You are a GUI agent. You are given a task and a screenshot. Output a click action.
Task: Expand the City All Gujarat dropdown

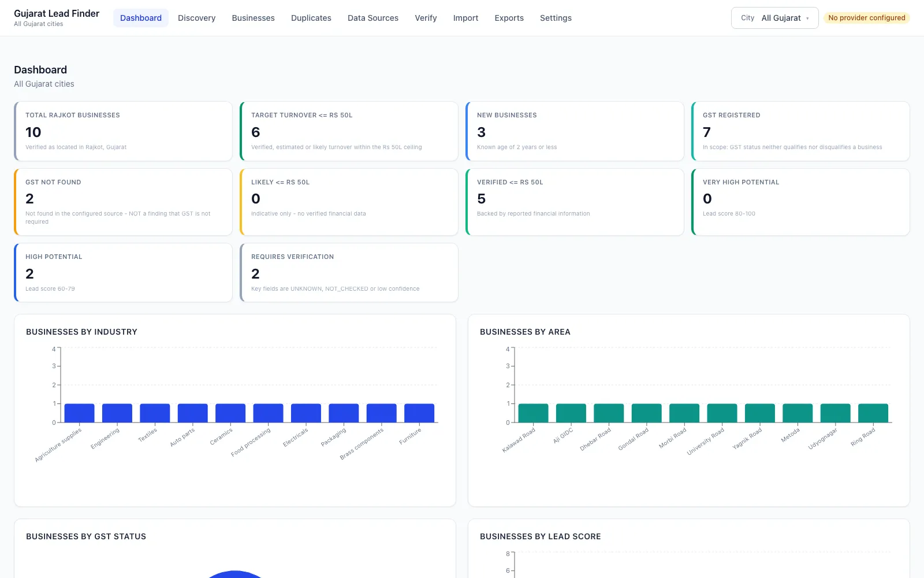774,18
